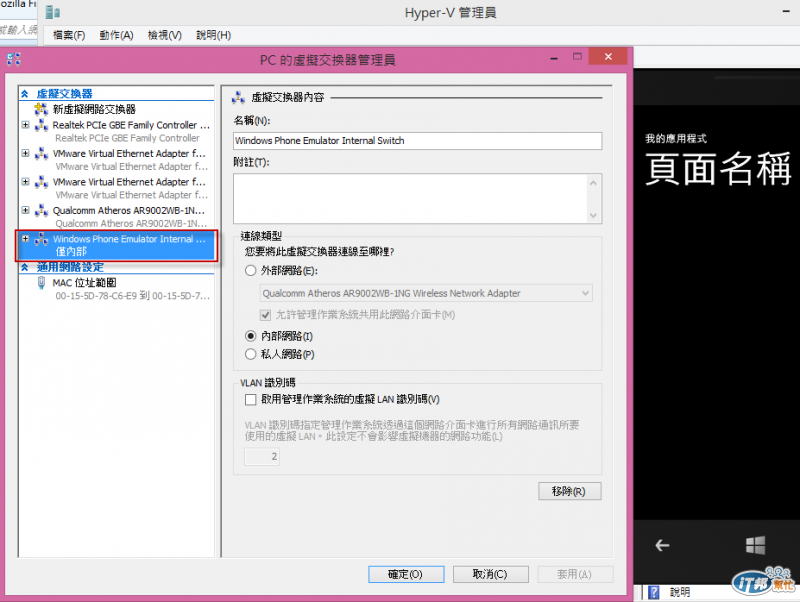Click the VLAN ID number field
Viewport: 800px width, 602px height.
tap(262, 457)
